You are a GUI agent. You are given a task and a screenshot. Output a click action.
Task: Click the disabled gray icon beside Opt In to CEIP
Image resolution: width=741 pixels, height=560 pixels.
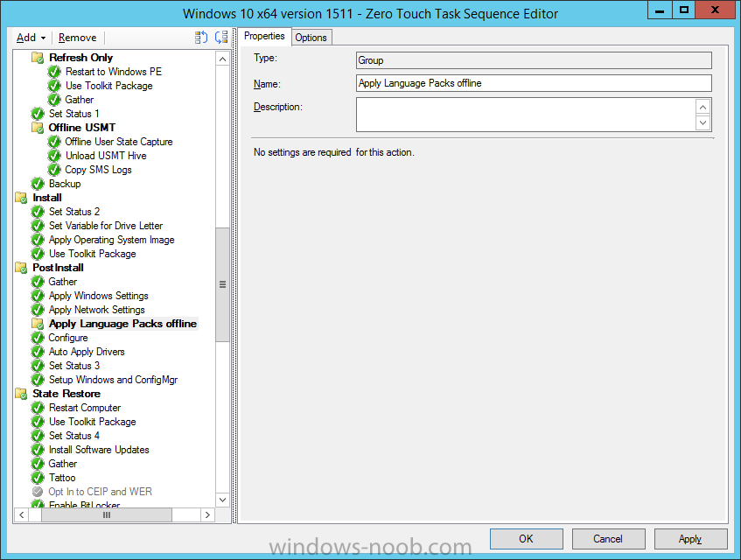click(x=38, y=492)
